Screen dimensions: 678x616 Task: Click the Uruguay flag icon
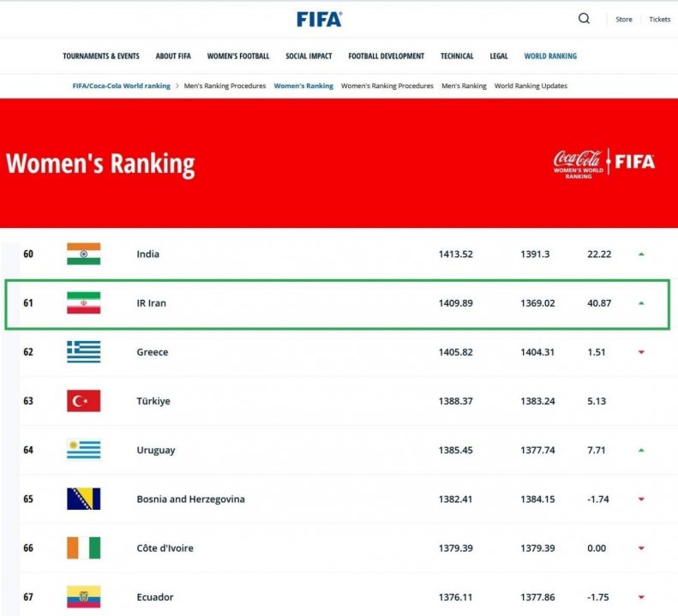tap(83, 450)
